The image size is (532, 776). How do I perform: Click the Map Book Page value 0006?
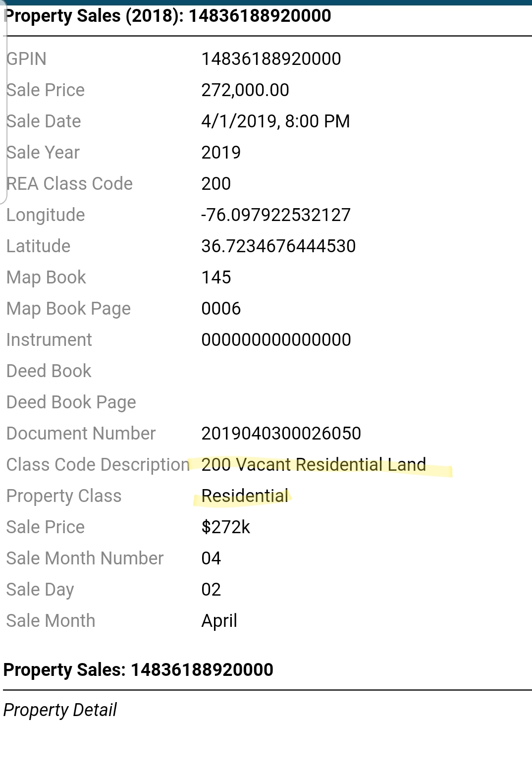click(221, 309)
